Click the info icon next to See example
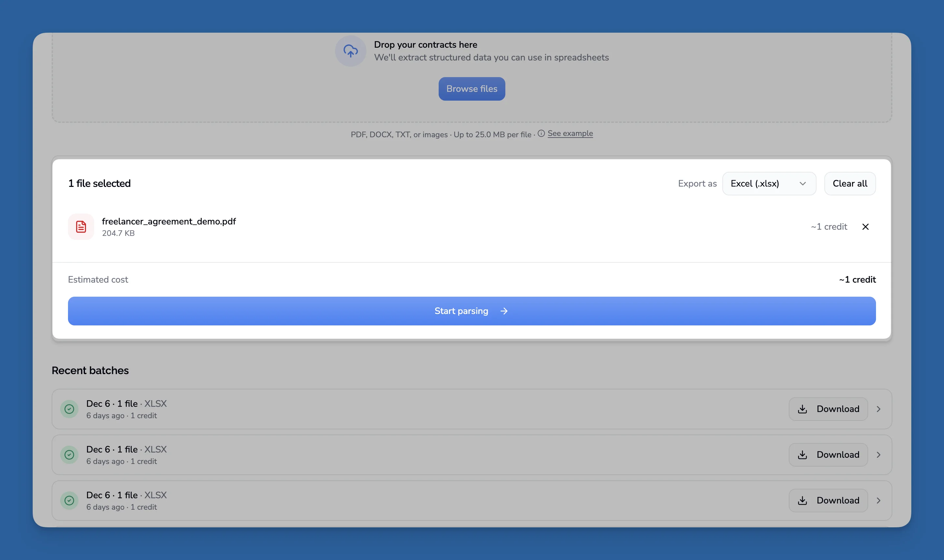The height and width of the screenshot is (560, 944). click(542, 134)
